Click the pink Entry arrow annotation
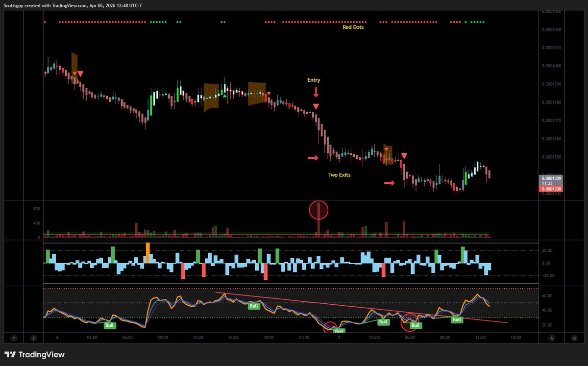This screenshot has height=366, width=588. point(316,92)
